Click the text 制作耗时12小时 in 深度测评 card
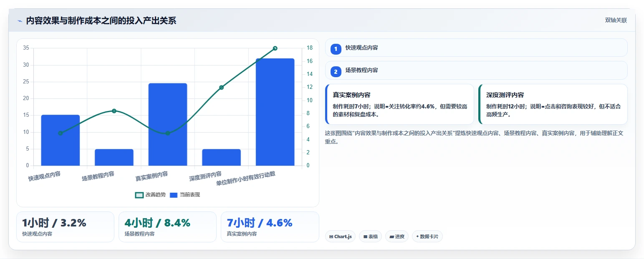 point(505,106)
